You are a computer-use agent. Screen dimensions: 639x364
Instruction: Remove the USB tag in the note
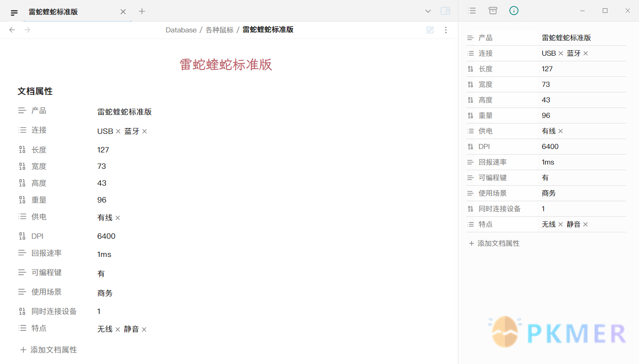click(118, 131)
